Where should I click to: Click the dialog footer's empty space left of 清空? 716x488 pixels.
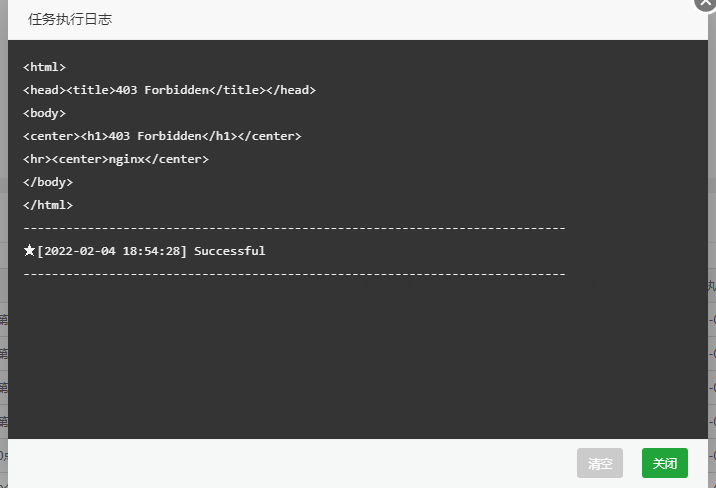pos(292,463)
